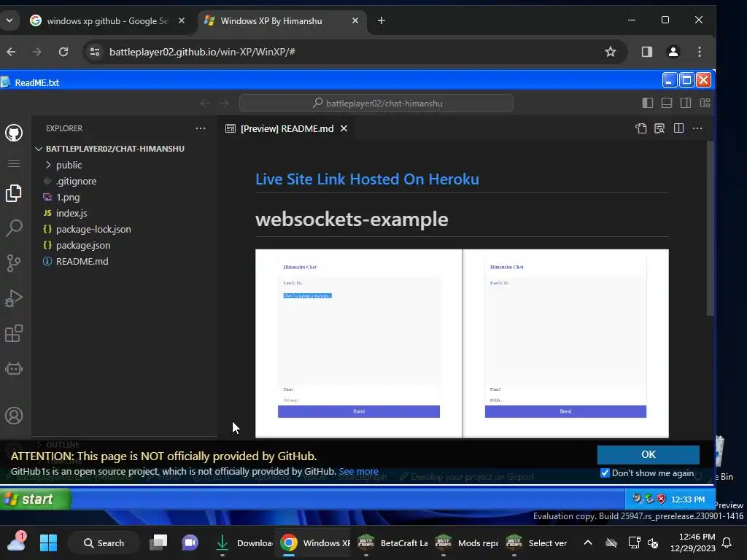Image resolution: width=747 pixels, height=560 pixels.
Task: Close the windows xp github Google tab
Action: pyautogui.click(x=182, y=20)
